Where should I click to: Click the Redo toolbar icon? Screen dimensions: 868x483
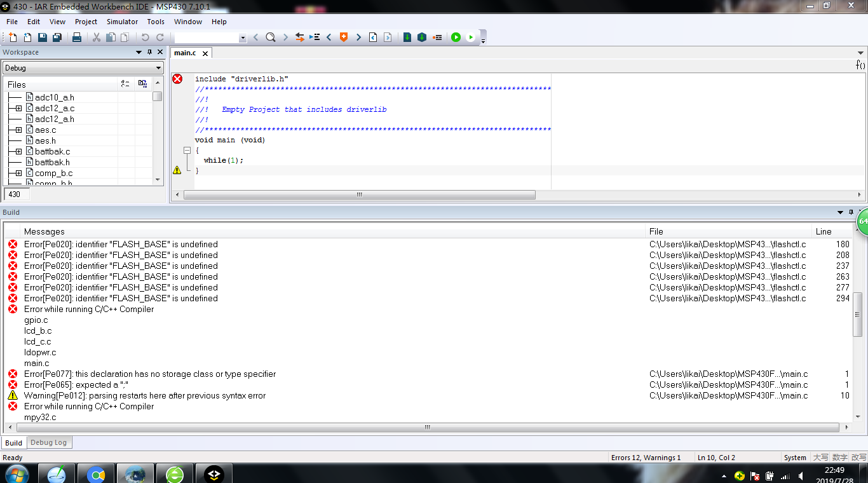[x=160, y=37]
